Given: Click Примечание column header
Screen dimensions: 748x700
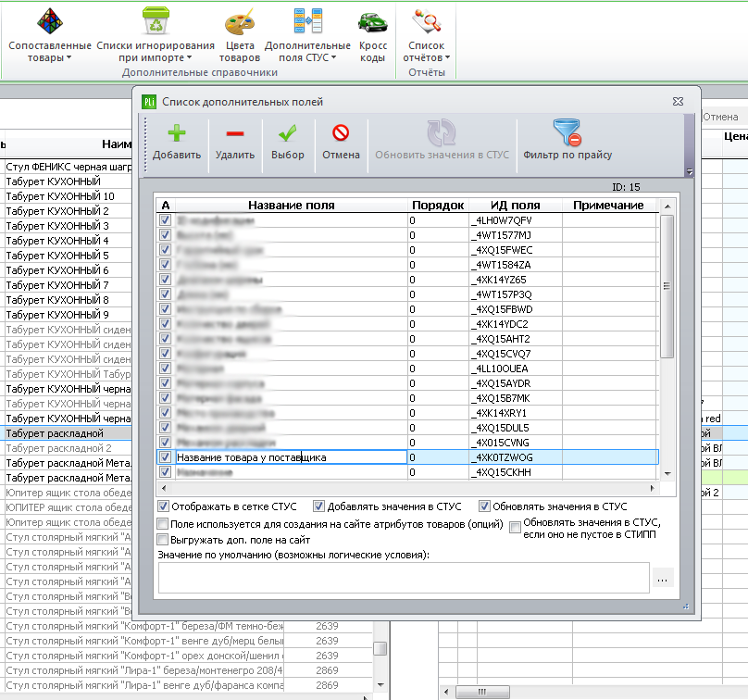Looking at the screenshot, I should click(x=608, y=206).
